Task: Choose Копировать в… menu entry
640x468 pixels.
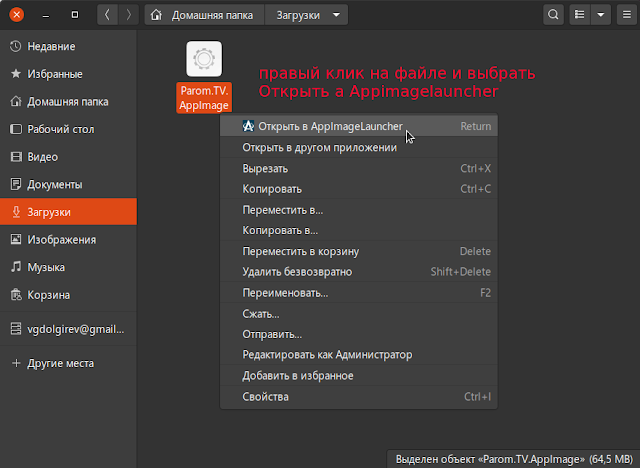Action: click(359, 231)
